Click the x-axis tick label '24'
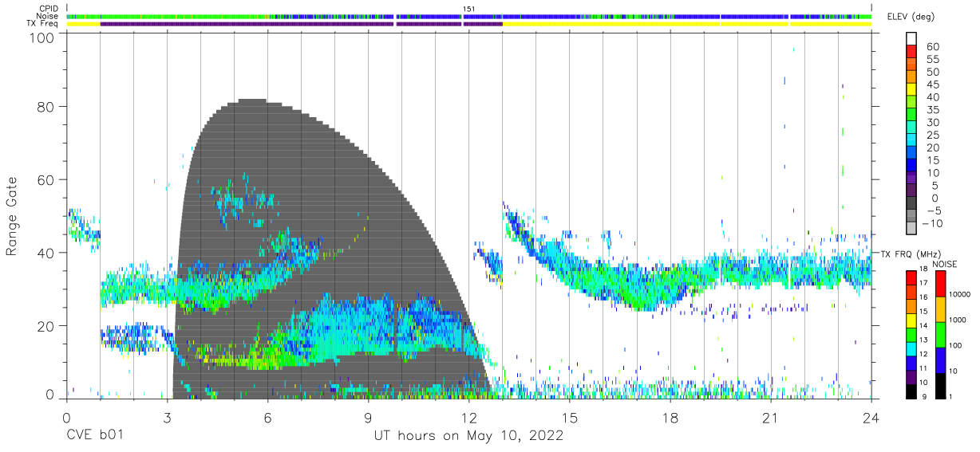The image size is (980, 452). click(871, 419)
